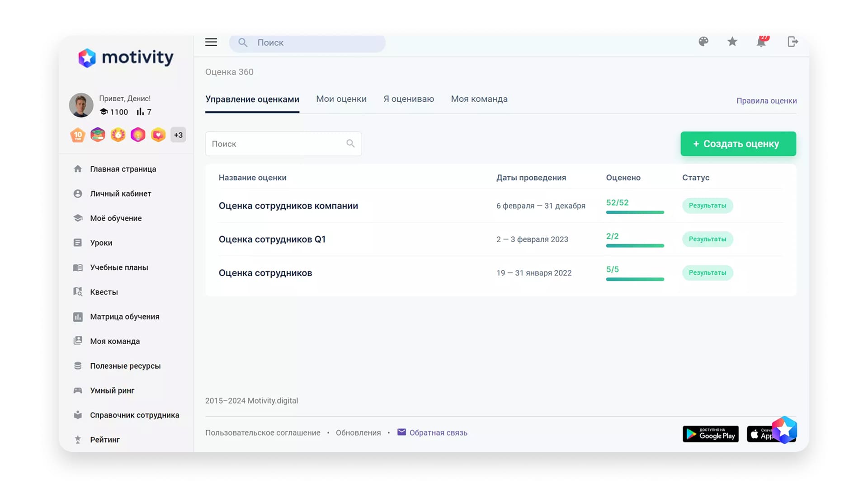Click the Обратная связь feedback link
This screenshot has height=488, width=868.
click(x=438, y=432)
